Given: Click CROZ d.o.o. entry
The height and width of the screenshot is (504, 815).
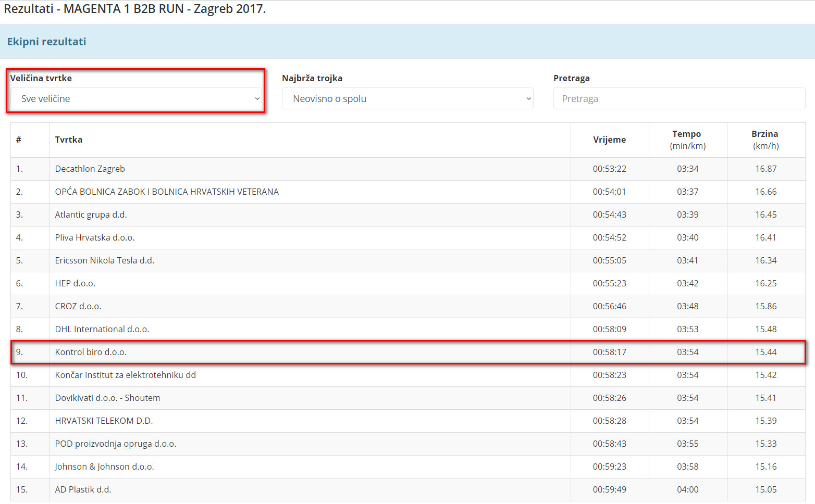Looking at the screenshot, I should (x=78, y=306).
